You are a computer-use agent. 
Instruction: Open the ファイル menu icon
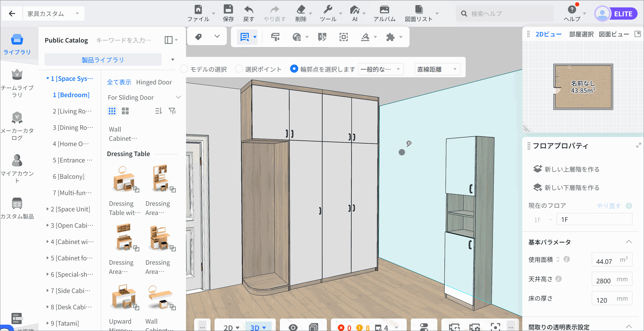coord(198,10)
